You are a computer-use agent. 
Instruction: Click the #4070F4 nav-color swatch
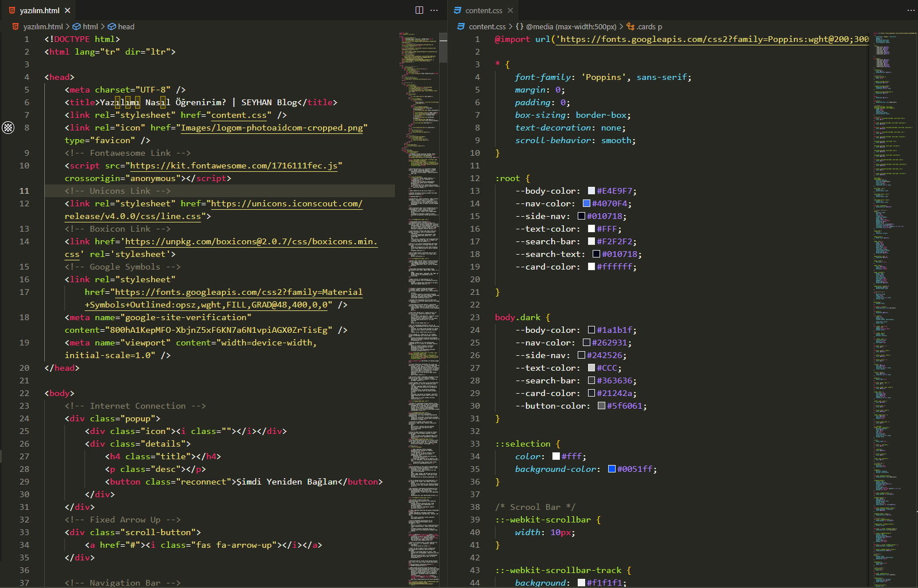click(586, 203)
